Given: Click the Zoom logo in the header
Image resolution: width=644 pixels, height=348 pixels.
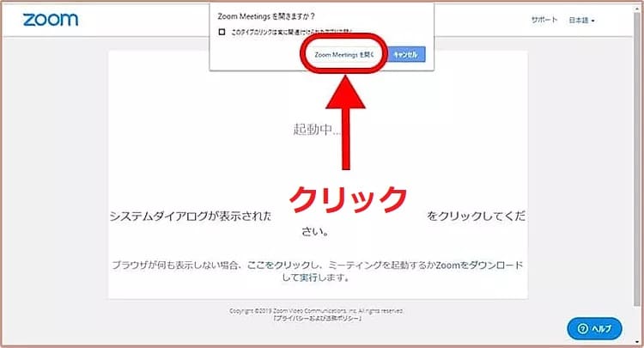Looking at the screenshot, I should (51, 20).
